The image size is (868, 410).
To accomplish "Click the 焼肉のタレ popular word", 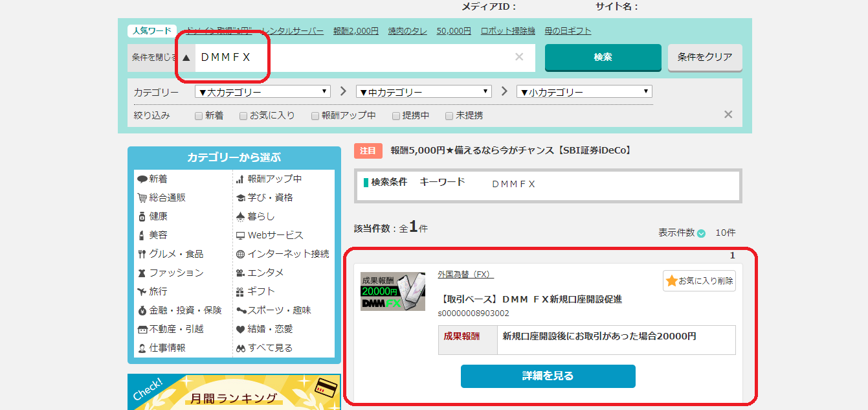I will [x=408, y=31].
